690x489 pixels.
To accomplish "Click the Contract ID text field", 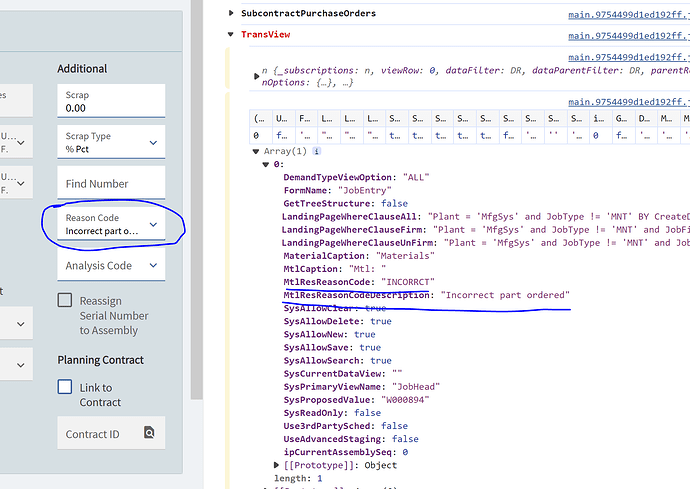I will coord(97,434).
